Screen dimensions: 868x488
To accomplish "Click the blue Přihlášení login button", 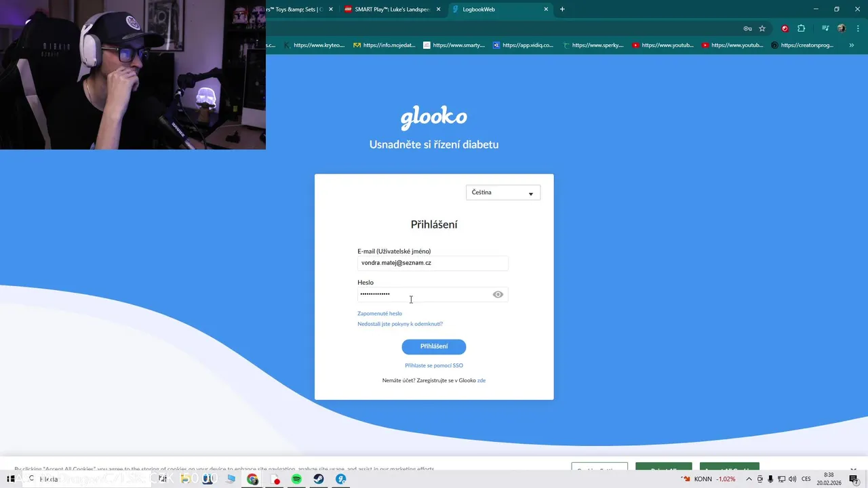I will coord(434,346).
